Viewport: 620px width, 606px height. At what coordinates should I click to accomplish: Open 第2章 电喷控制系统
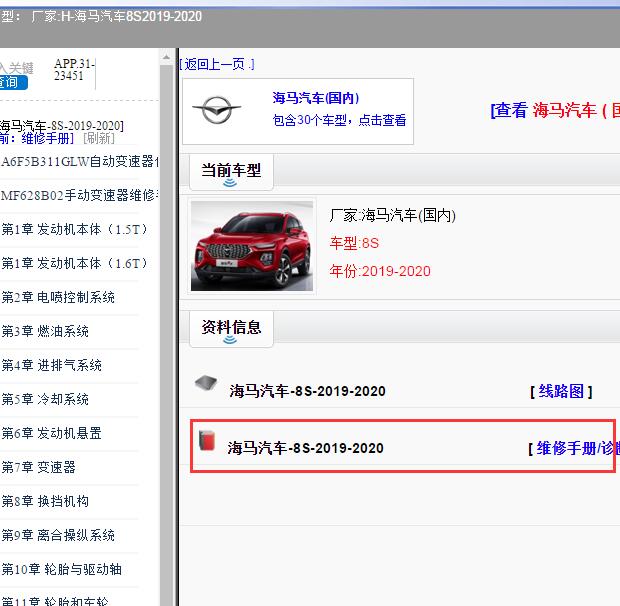point(58,297)
